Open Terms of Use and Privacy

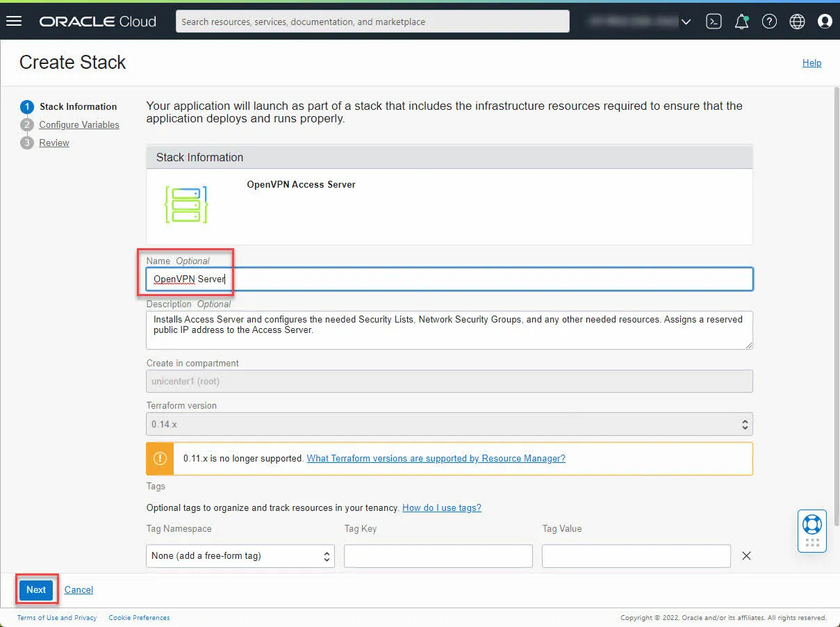click(x=57, y=617)
